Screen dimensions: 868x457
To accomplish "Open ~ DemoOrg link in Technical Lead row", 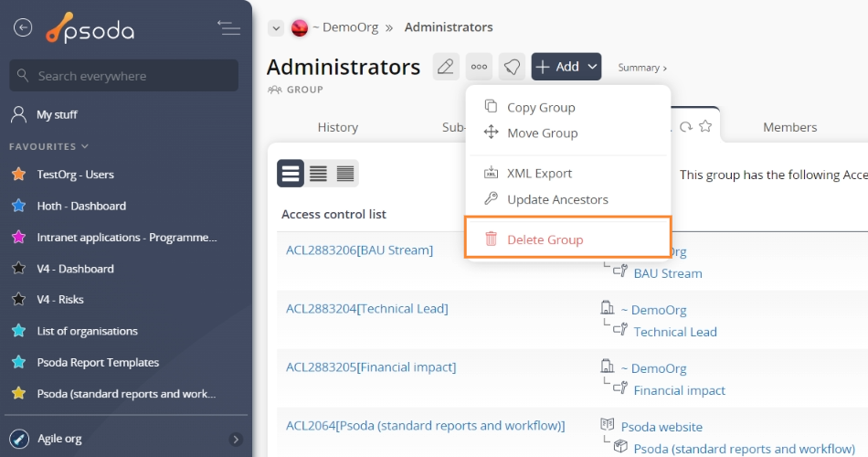I will pos(653,310).
